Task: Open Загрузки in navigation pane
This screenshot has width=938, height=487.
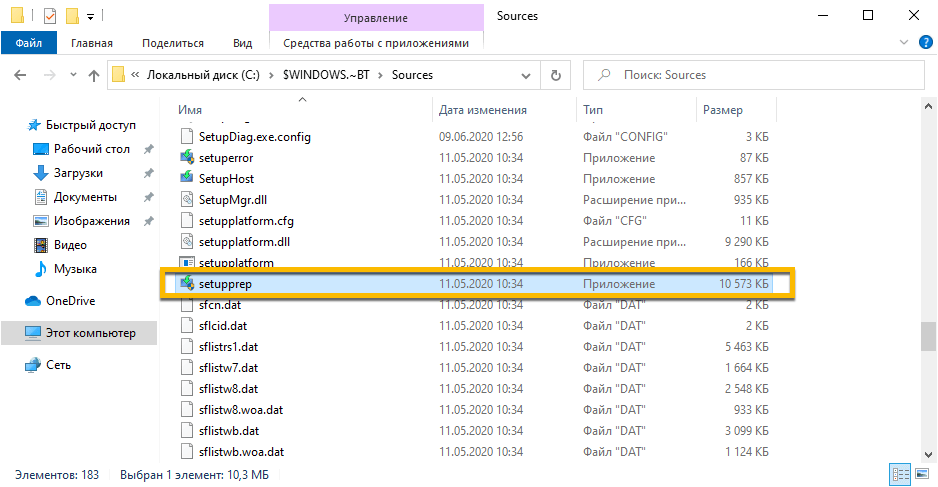Action: tap(78, 173)
